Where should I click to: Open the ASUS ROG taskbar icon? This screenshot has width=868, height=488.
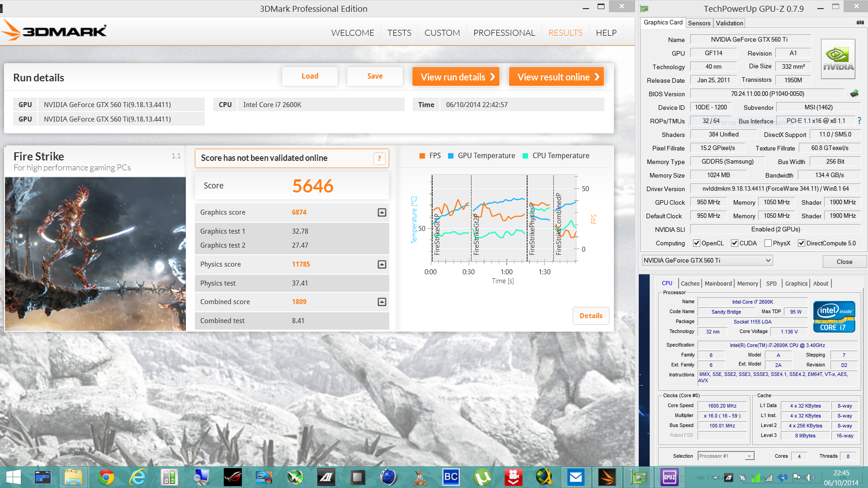tap(232, 477)
